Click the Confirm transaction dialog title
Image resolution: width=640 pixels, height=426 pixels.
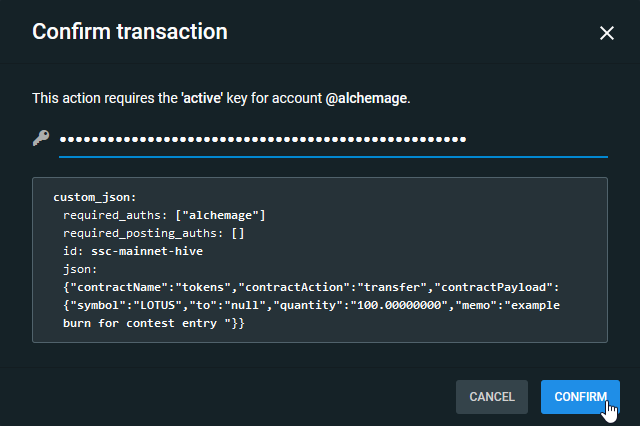click(x=130, y=32)
